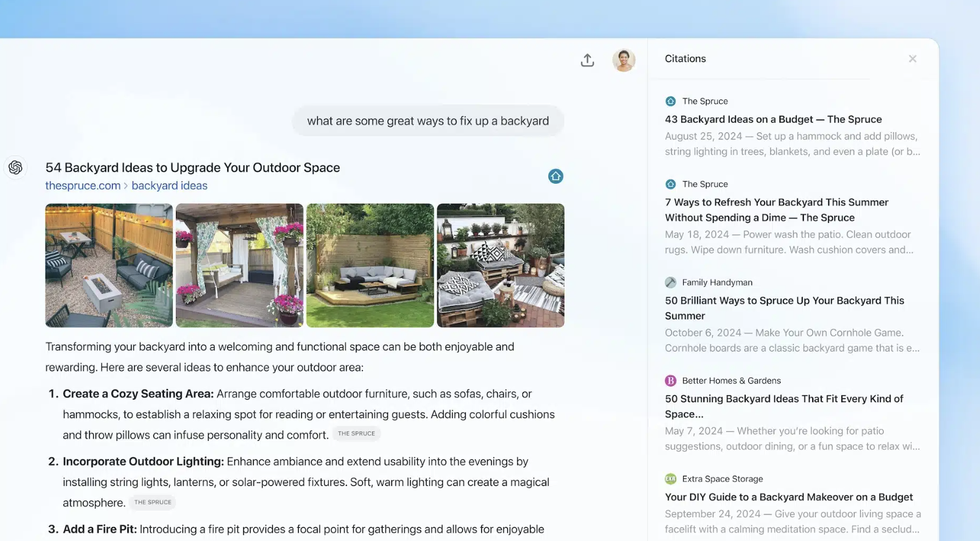Click THE SPRUCE chip after the lighting tip

point(153,502)
